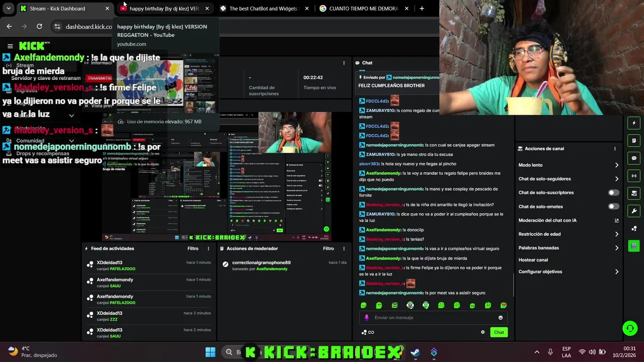The height and width of the screenshot is (362, 644).
Task: Click Axelfandemondy ban author link
Action: coord(272,269)
